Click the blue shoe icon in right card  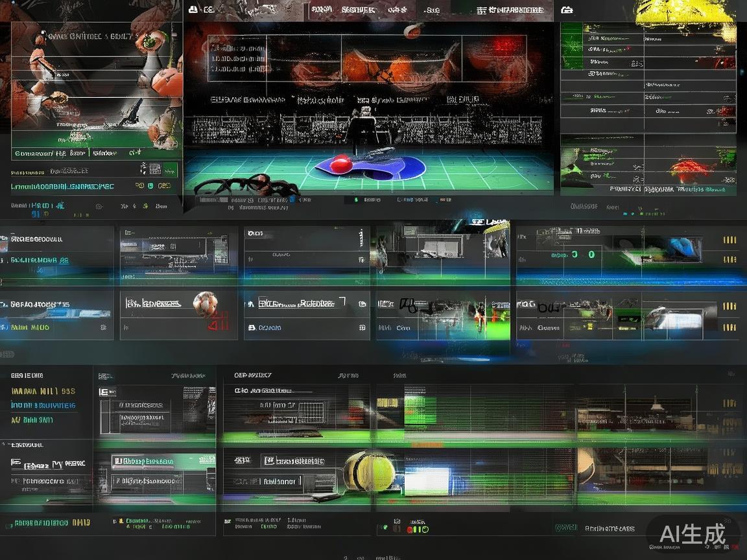(x=683, y=248)
